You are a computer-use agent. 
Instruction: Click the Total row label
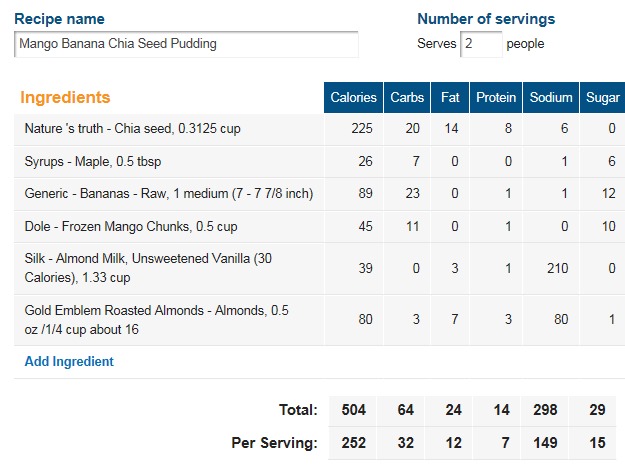297,408
